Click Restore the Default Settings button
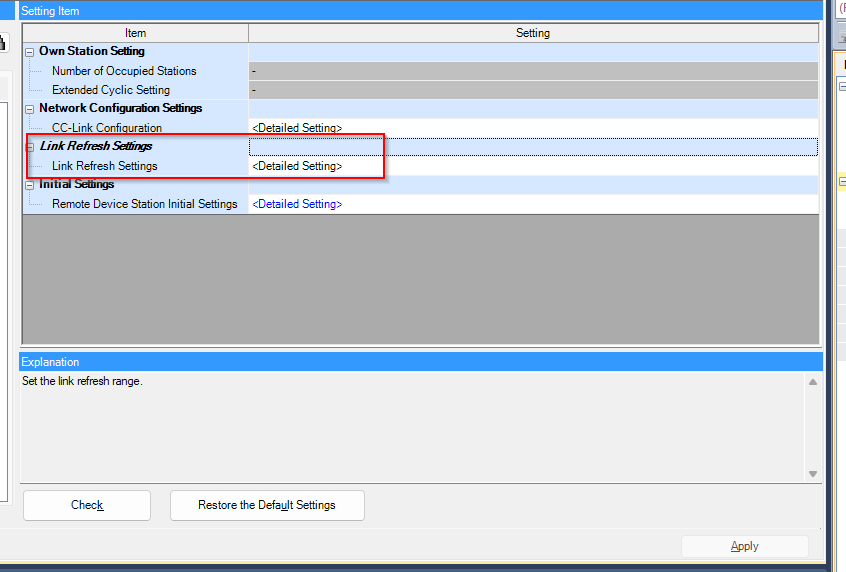 (x=267, y=505)
